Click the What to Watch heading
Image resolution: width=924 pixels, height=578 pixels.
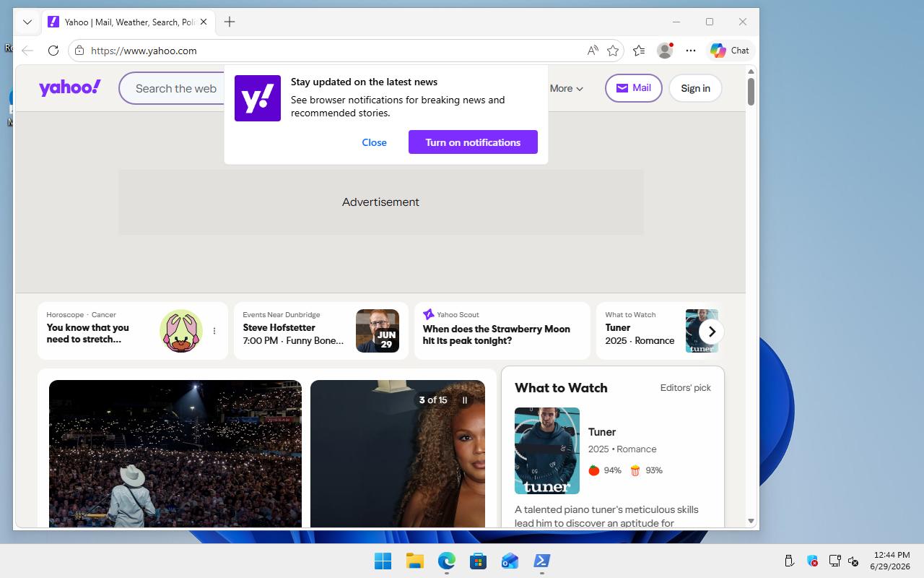tap(561, 388)
